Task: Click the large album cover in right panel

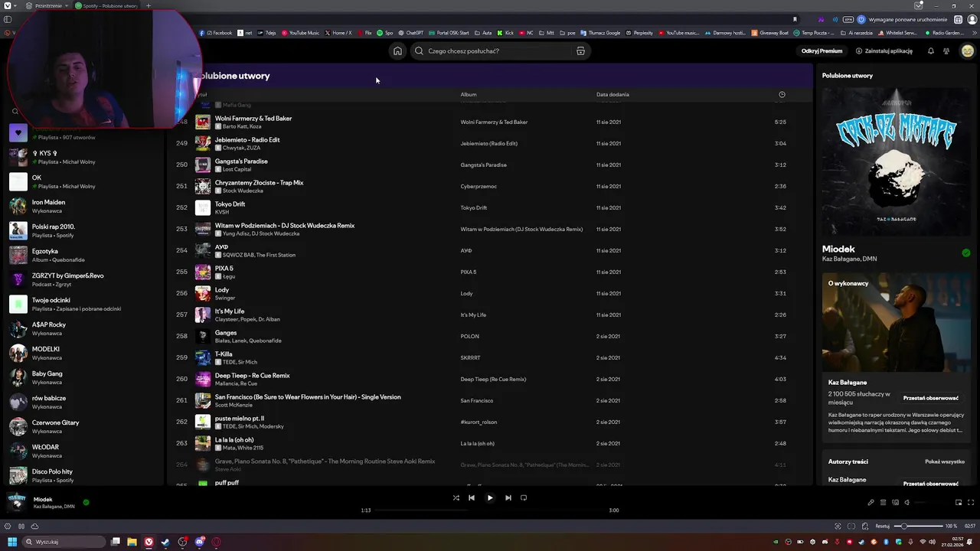Action: tap(896, 162)
